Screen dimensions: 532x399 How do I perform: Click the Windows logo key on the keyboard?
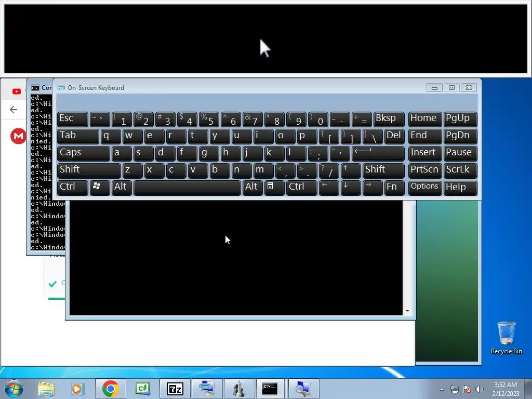point(100,188)
